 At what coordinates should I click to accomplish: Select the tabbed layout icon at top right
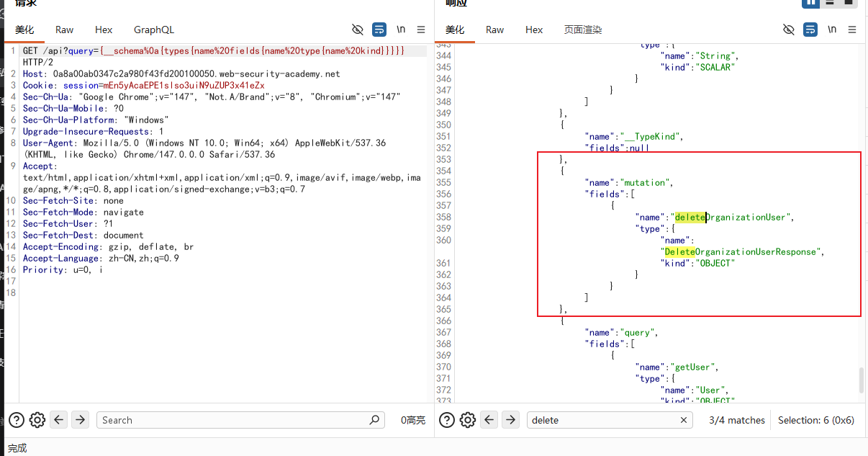[x=848, y=2]
